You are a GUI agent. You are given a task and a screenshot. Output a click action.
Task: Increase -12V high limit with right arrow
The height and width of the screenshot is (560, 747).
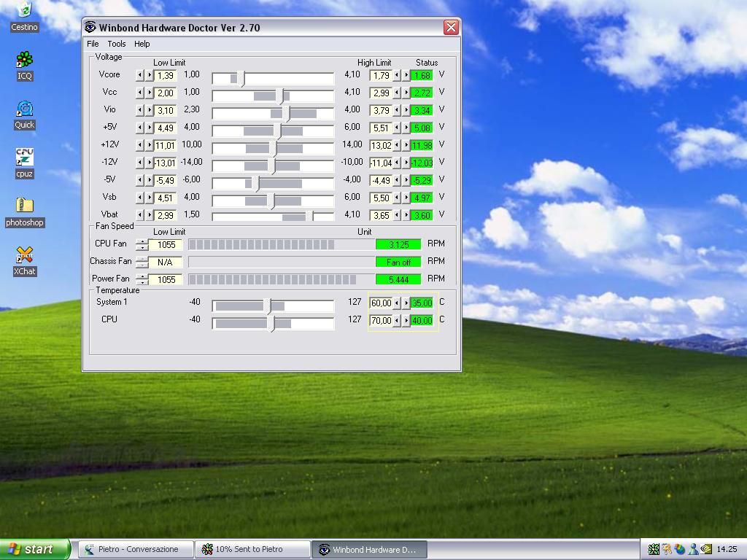coord(406,163)
